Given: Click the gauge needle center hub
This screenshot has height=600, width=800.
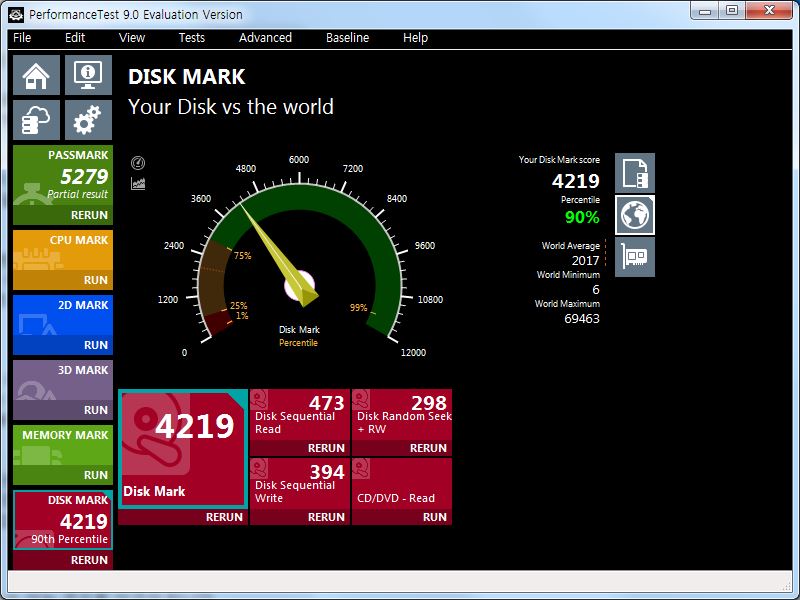Looking at the screenshot, I should pos(299,285).
